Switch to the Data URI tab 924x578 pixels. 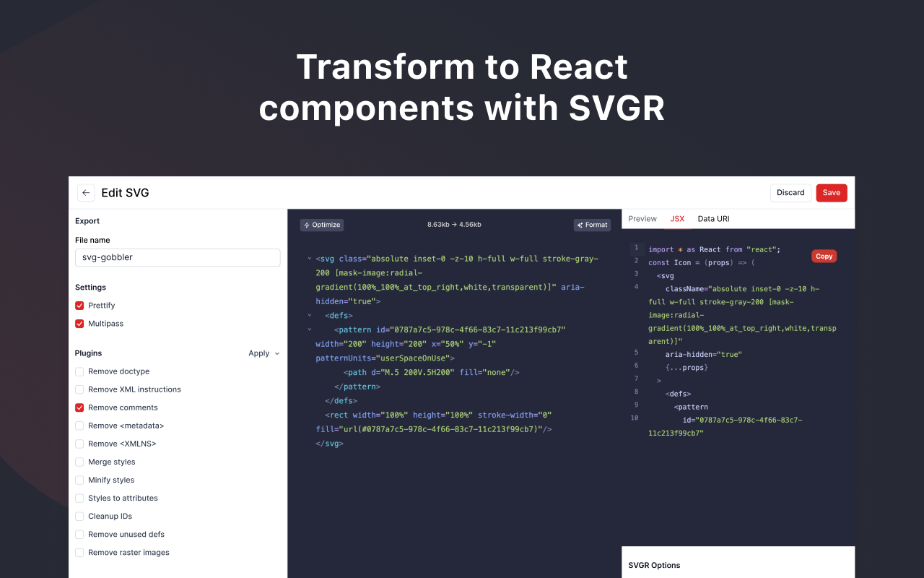pyautogui.click(x=713, y=219)
